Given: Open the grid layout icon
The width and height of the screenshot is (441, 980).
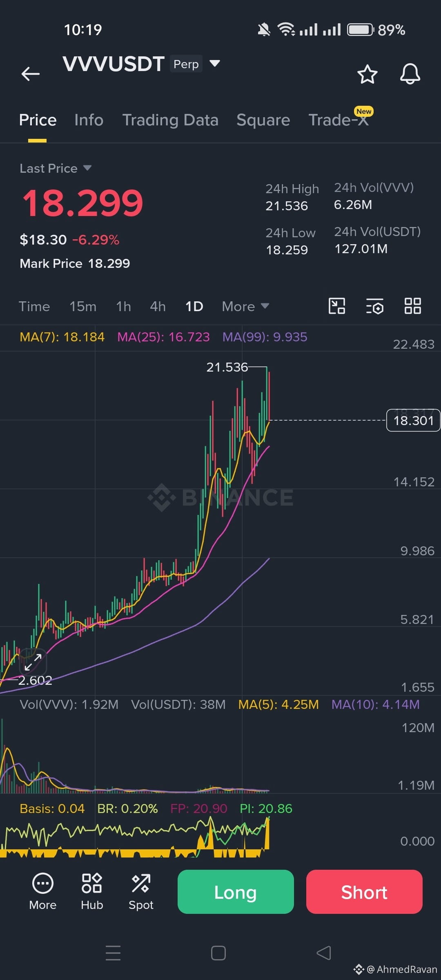Looking at the screenshot, I should pyautogui.click(x=412, y=306).
